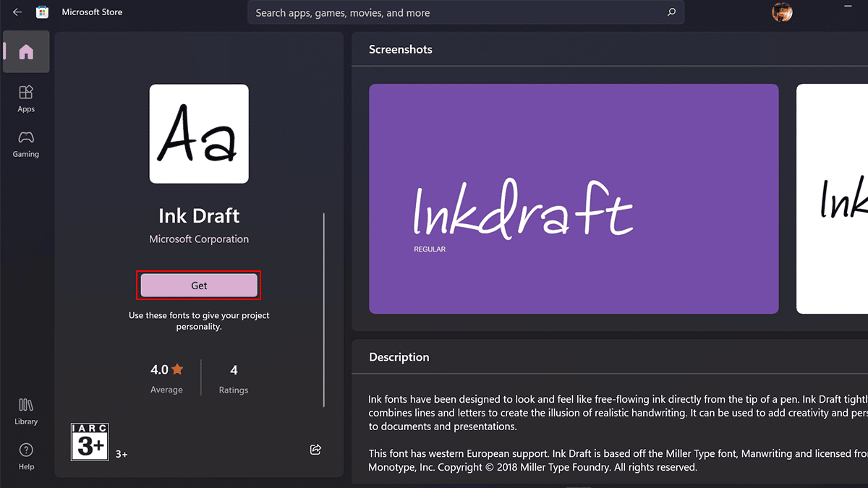Open the Apps section
This screenshot has height=488, width=868.
coord(26,98)
